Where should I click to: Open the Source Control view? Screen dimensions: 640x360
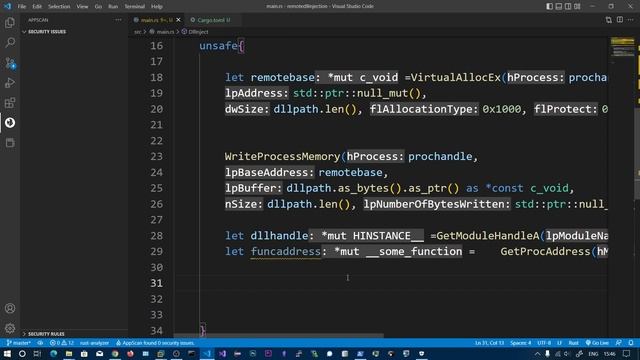pos(10,63)
